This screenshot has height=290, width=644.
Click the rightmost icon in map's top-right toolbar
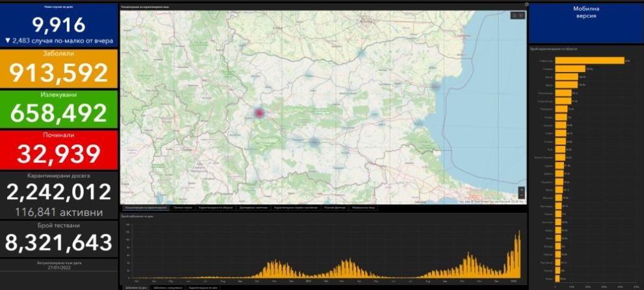pyautogui.click(x=521, y=15)
